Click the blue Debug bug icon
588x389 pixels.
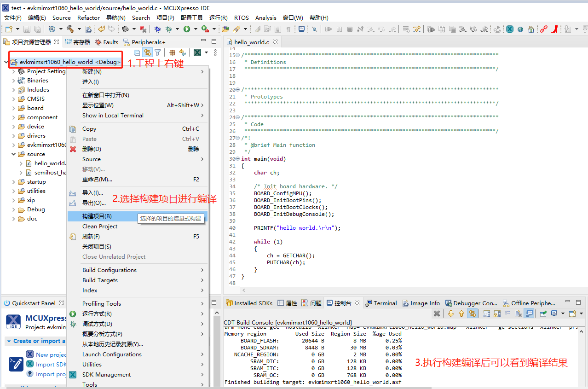coord(158,29)
